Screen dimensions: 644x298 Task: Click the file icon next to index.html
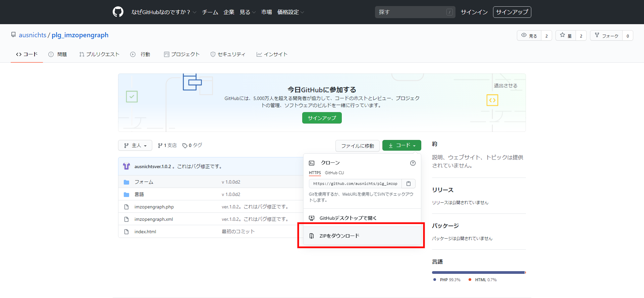pos(126,232)
